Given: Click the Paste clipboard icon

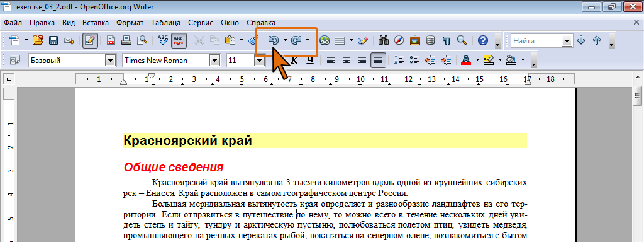Looking at the screenshot, I should (x=230, y=40).
